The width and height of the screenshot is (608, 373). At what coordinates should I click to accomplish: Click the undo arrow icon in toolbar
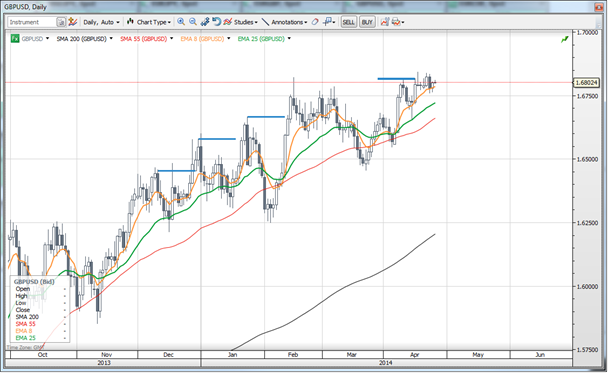pos(217,22)
